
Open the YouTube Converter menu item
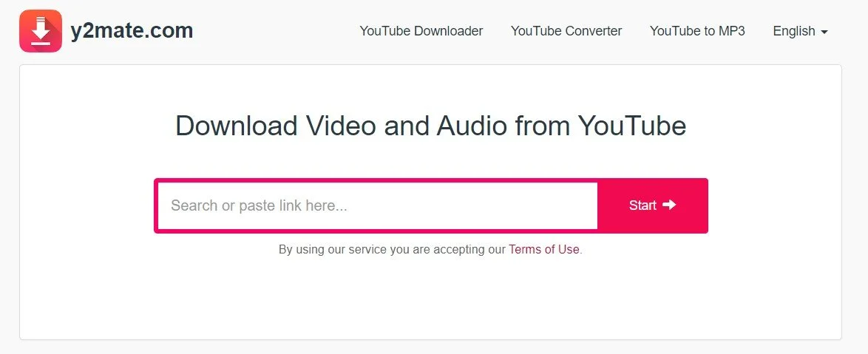566,31
